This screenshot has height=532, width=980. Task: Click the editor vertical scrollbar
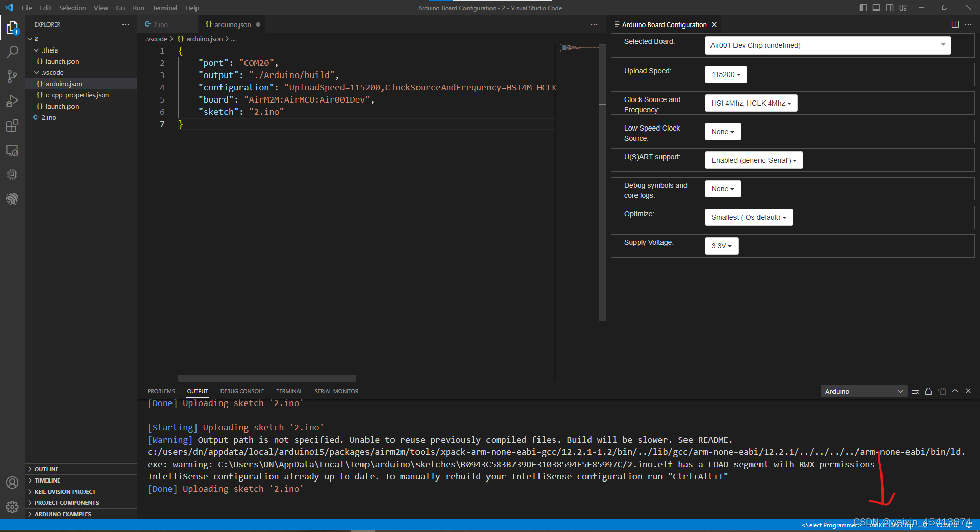tap(602, 183)
